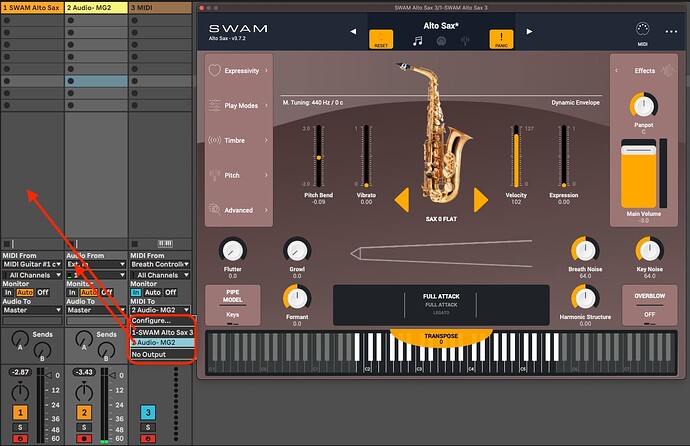The width and height of the screenshot is (690, 446).
Task: Click the orange RESET button in SWAM
Action: coord(381,39)
